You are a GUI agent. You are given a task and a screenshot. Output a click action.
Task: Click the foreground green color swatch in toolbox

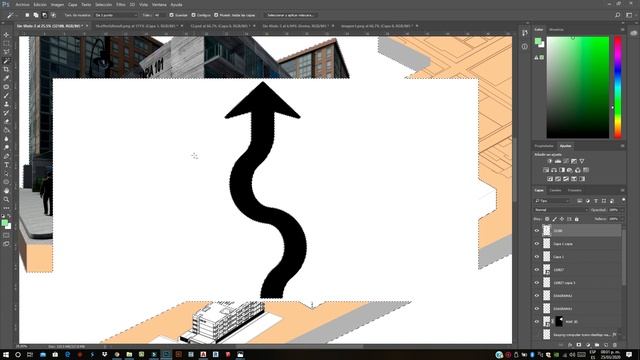tap(5, 222)
